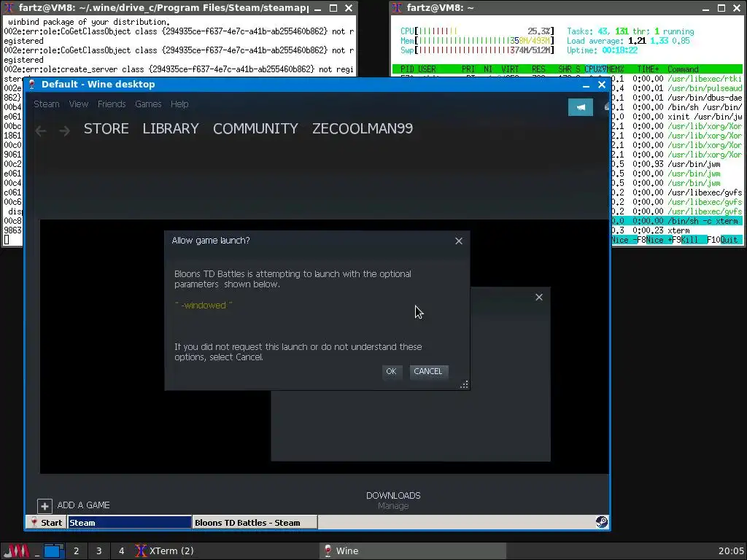Click the forward navigation arrow in Steam

pyautogui.click(x=64, y=131)
